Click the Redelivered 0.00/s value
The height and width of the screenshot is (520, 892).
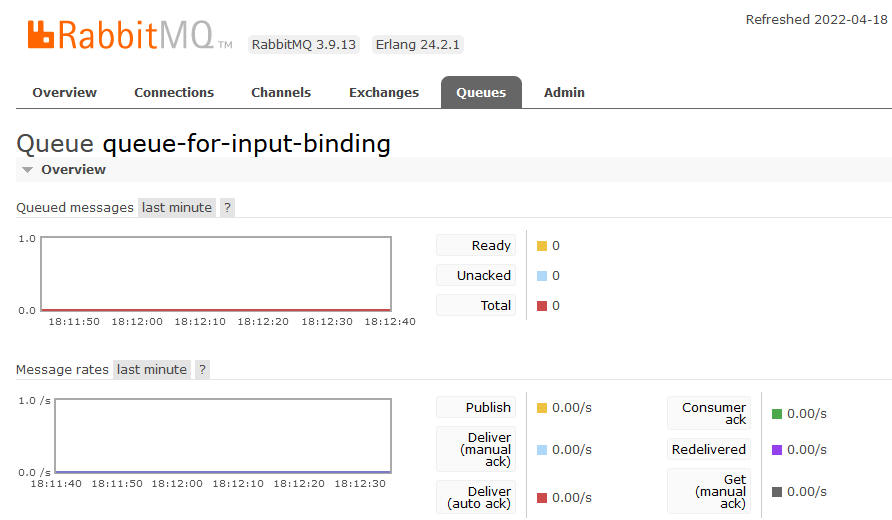coord(807,450)
